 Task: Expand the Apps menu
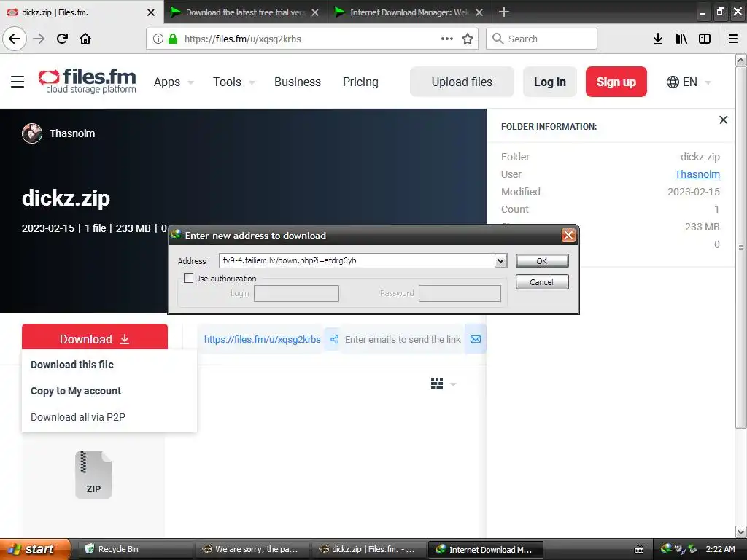[174, 82]
